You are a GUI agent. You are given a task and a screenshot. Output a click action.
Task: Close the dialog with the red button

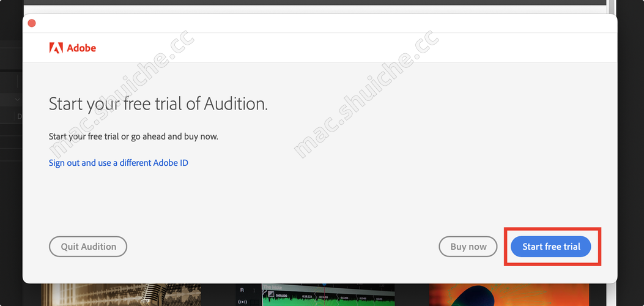pos(32,23)
